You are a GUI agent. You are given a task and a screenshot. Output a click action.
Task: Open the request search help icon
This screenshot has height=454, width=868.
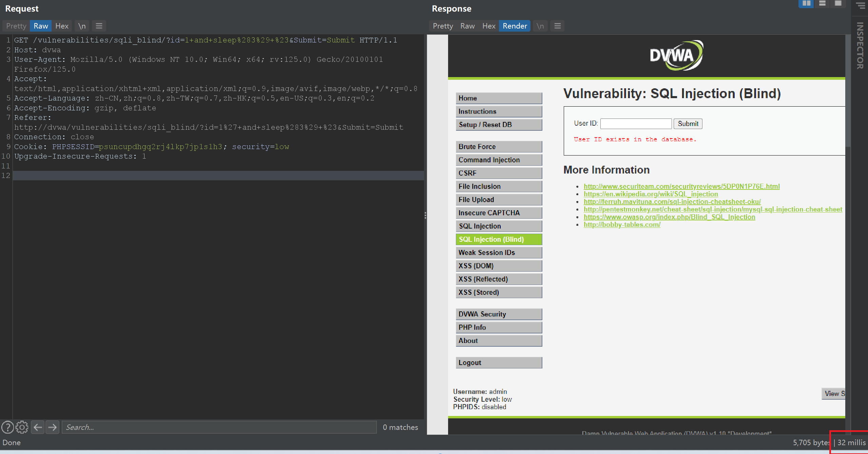tap(7, 427)
